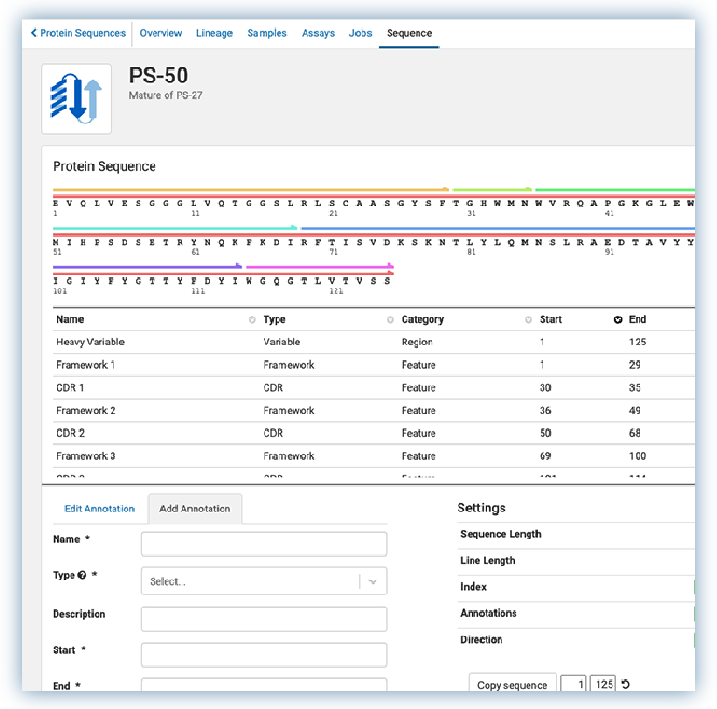Select the Heavy Variable row
Image resolution: width=717 pixels, height=709 pixels.
(374, 342)
